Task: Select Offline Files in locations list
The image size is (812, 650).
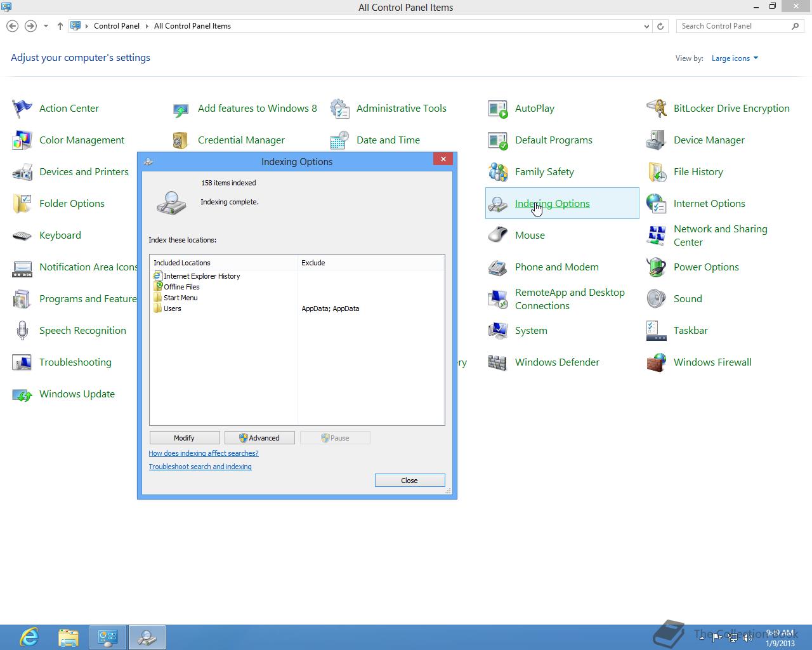Action: 177,287
